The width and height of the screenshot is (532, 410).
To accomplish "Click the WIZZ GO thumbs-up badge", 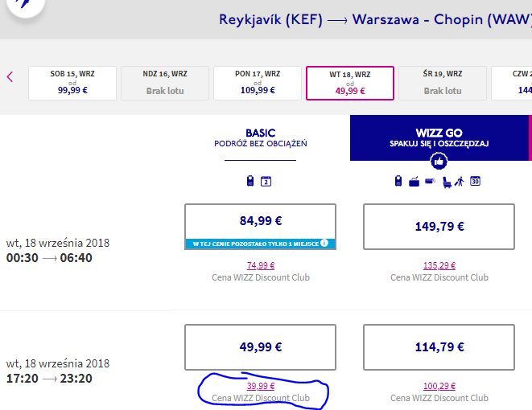I will pyautogui.click(x=439, y=162).
